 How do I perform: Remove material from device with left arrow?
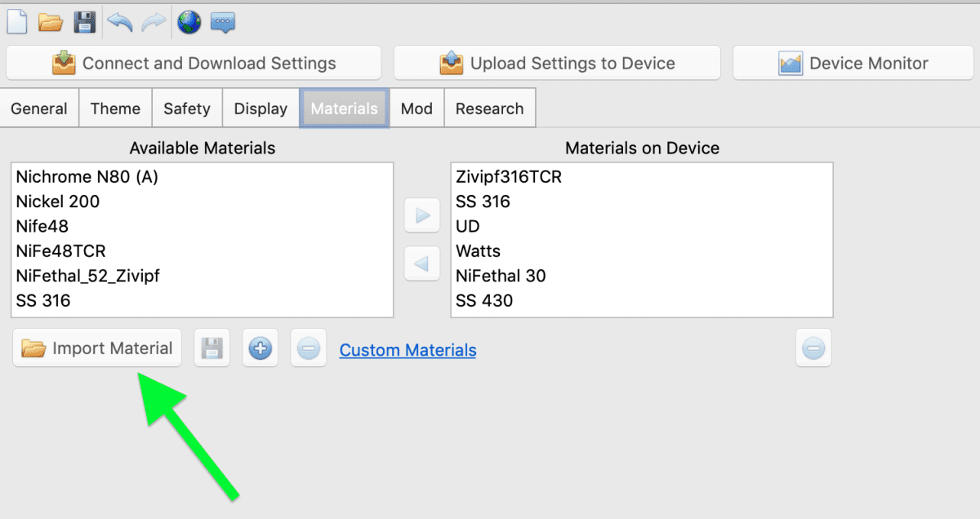click(422, 264)
